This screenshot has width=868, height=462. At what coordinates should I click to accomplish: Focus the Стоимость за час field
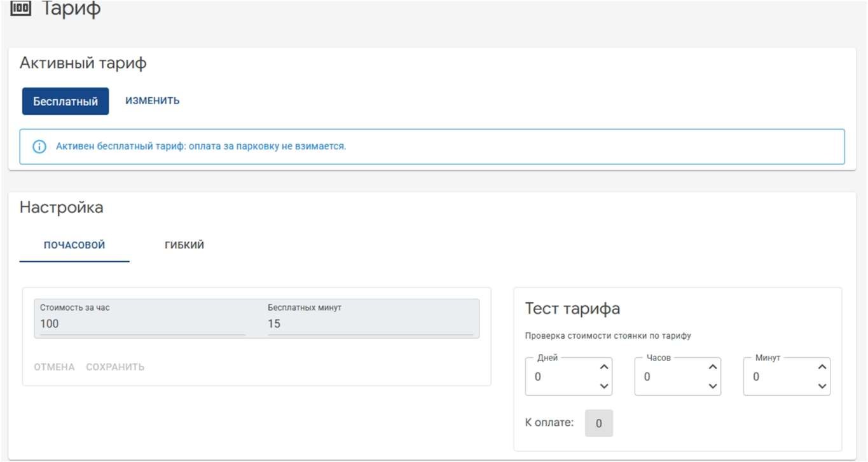pyautogui.click(x=142, y=318)
